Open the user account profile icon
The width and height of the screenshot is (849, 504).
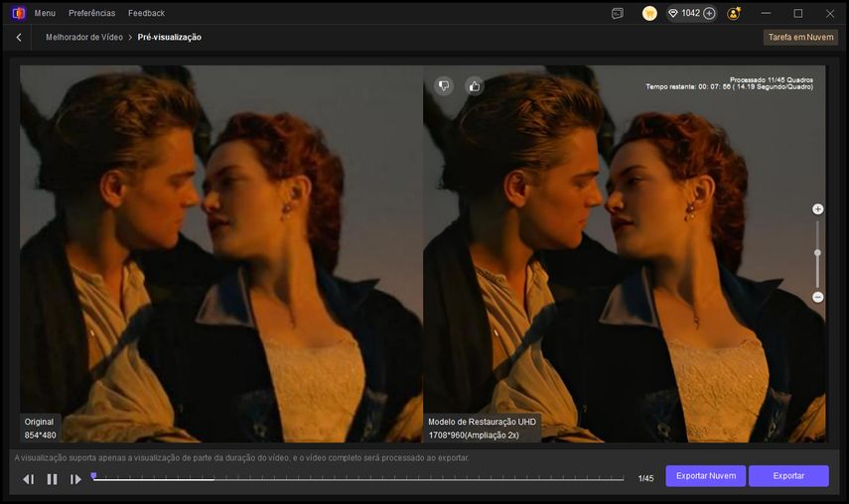(733, 13)
